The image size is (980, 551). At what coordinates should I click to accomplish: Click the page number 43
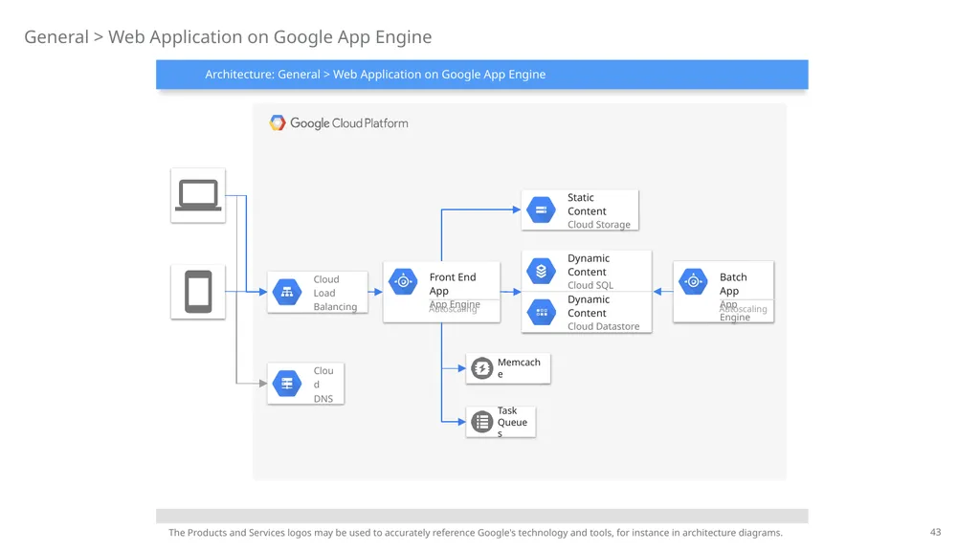point(935,532)
